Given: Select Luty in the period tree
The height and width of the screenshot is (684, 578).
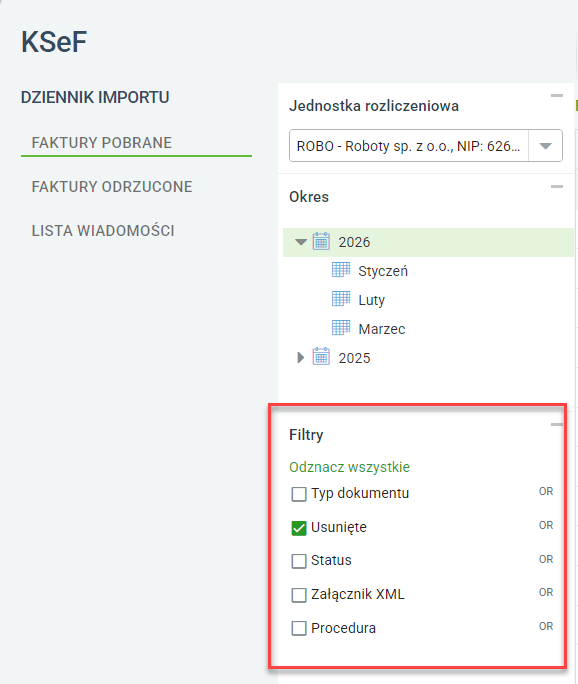Looking at the screenshot, I should 372,300.
